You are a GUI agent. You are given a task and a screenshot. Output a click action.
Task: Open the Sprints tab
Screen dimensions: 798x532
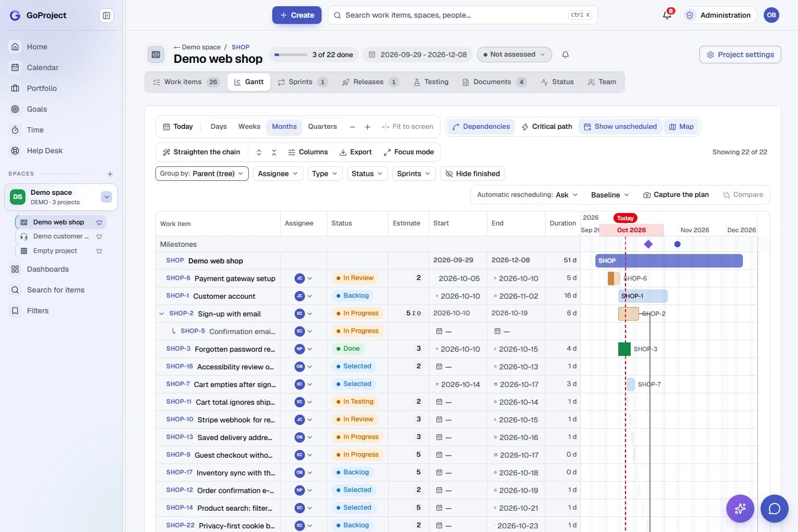coord(302,82)
